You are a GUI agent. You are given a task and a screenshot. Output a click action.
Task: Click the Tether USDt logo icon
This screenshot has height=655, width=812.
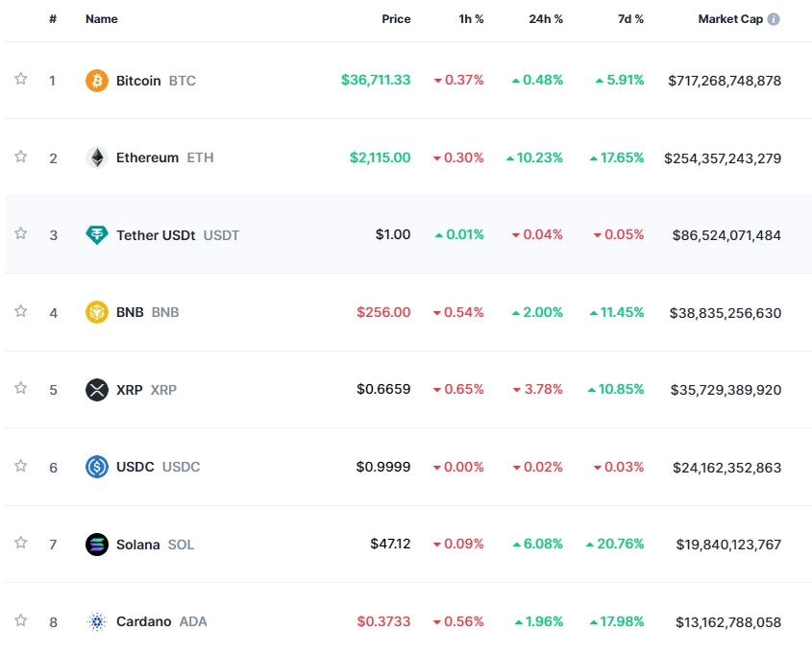coord(97,235)
